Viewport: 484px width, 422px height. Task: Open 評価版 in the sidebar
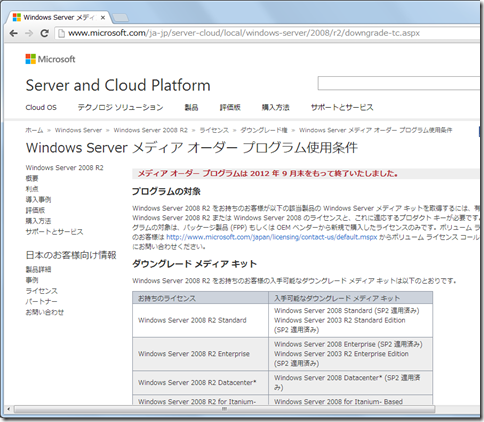35,210
